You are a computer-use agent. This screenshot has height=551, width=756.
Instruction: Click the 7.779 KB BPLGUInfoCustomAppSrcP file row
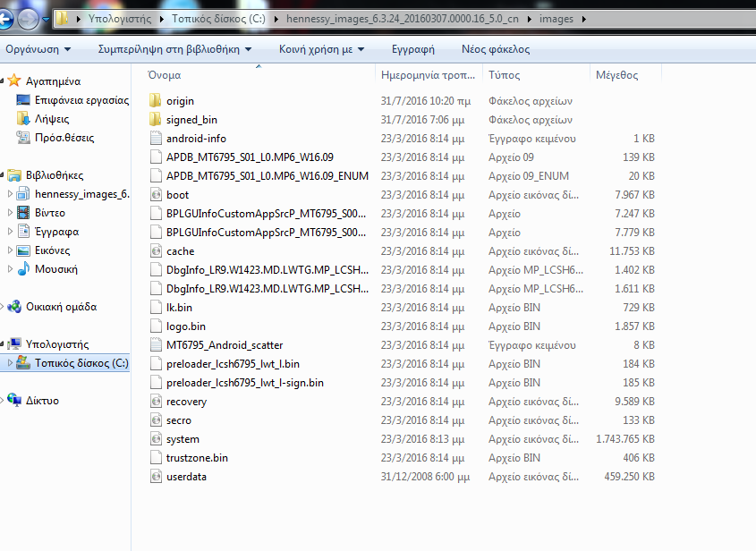(403, 233)
